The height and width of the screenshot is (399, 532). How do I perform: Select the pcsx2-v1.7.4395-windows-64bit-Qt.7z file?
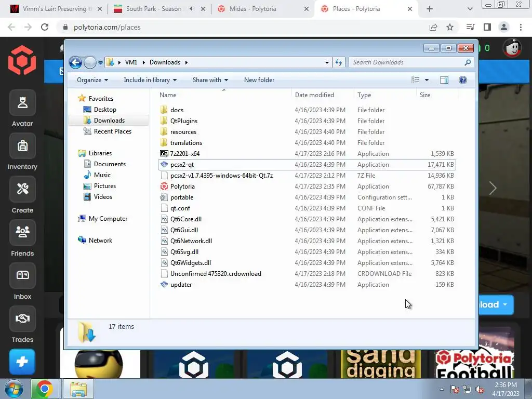307,176
